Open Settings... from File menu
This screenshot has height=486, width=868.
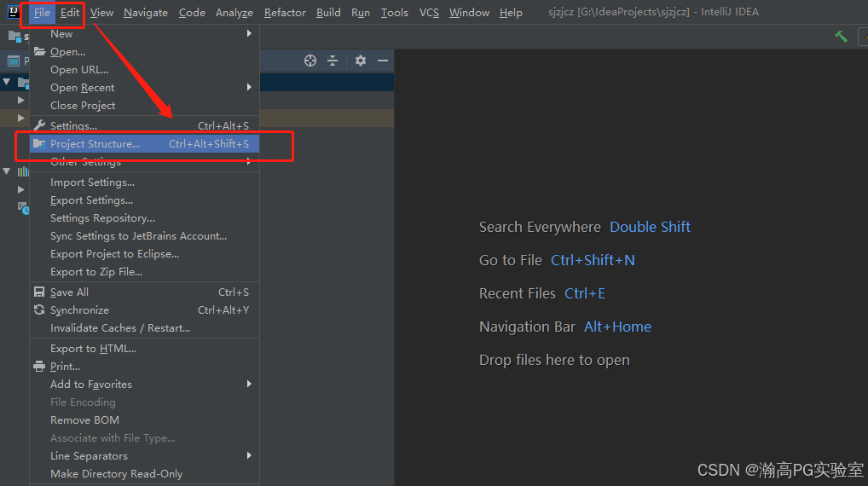pos(144,125)
